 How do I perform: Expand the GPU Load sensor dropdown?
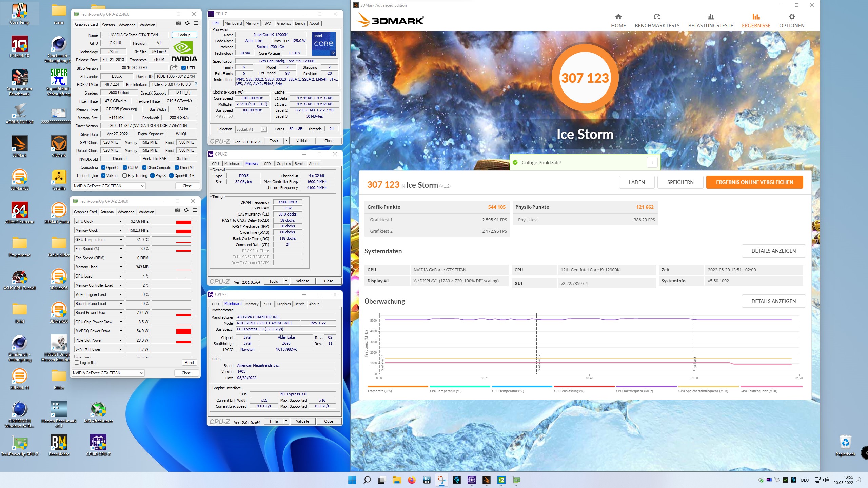point(121,276)
